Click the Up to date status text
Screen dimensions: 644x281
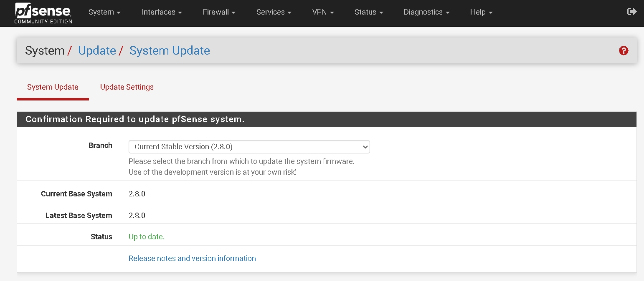147,237
